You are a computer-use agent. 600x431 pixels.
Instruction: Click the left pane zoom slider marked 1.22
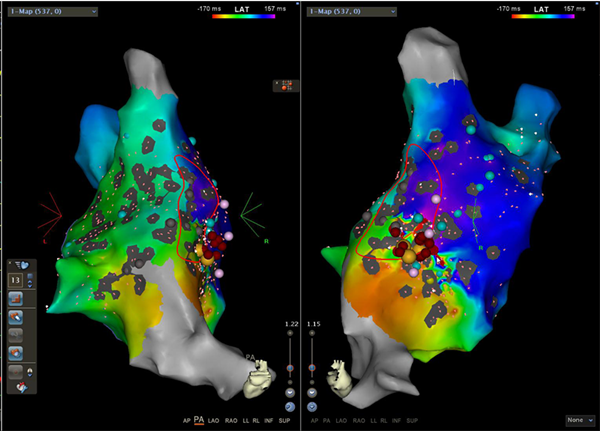(x=290, y=368)
